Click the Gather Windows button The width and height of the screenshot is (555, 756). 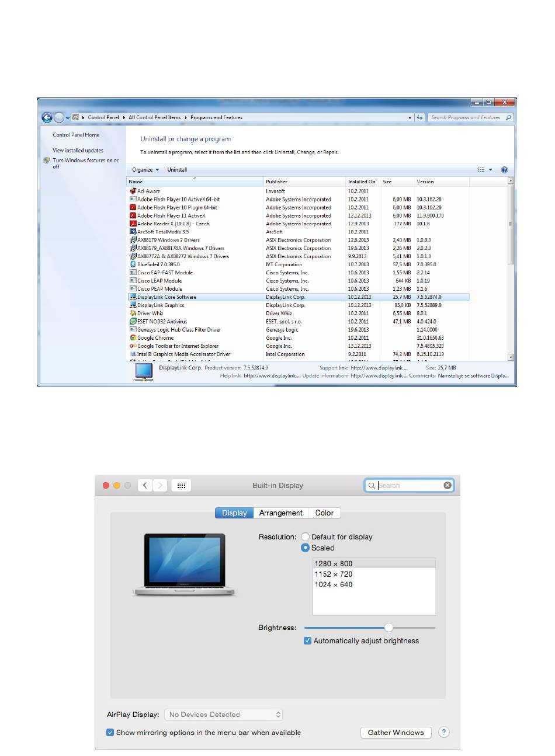click(x=396, y=732)
